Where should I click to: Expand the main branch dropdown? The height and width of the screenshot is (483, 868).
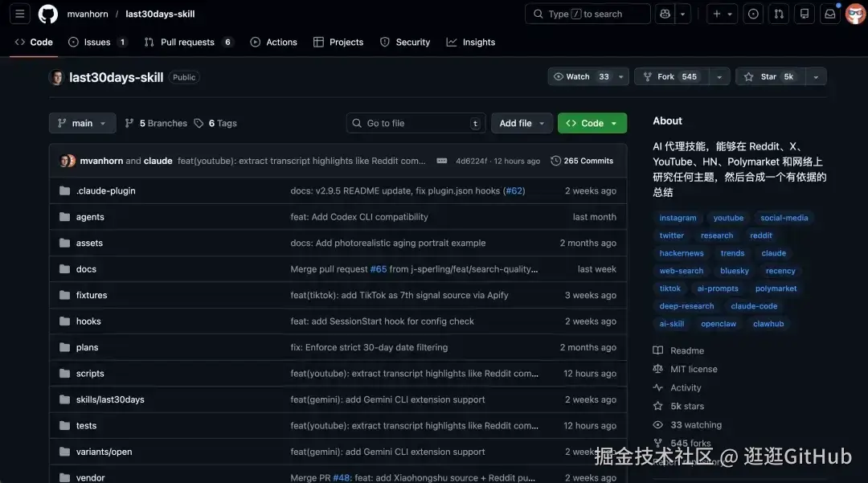coord(82,123)
